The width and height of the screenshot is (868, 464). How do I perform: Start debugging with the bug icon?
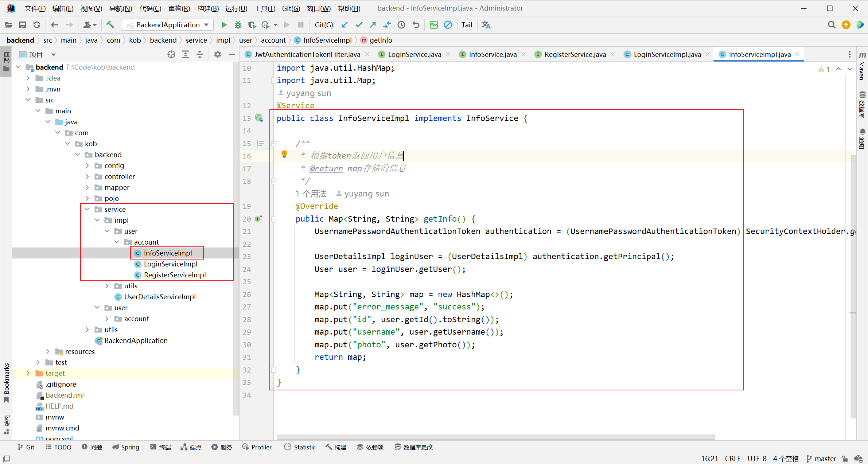pyautogui.click(x=238, y=25)
